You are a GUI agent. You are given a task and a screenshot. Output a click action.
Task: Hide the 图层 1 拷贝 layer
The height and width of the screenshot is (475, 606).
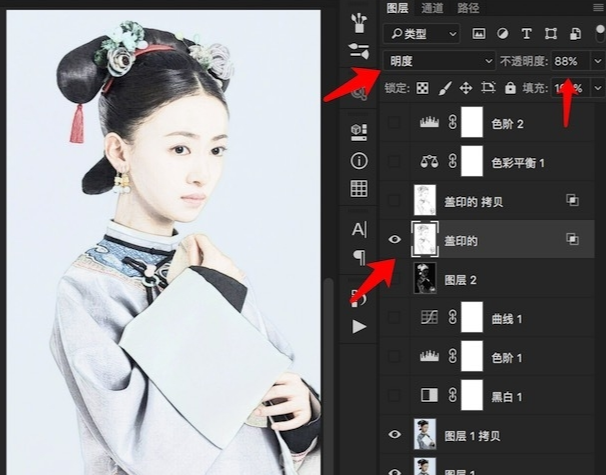tap(394, 434)
